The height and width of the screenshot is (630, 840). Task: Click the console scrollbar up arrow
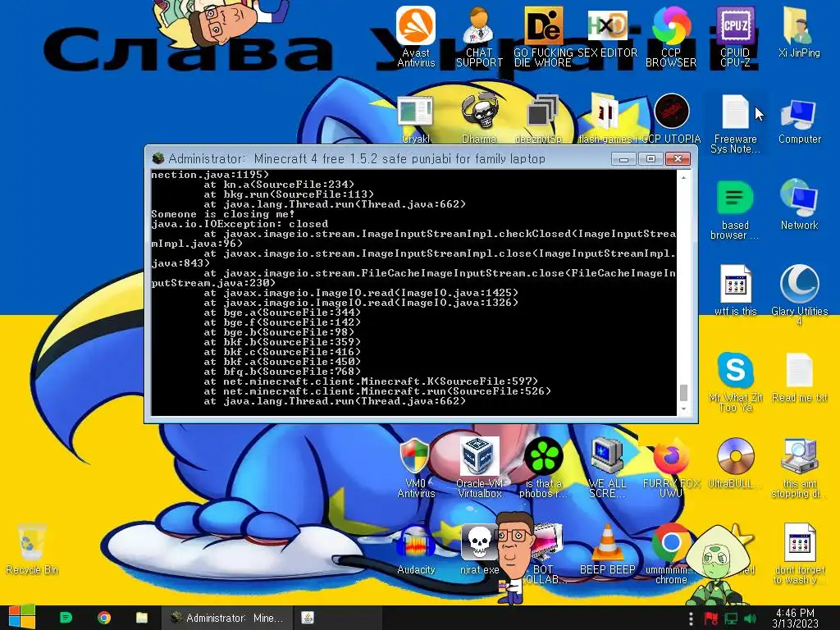(683, 177)
